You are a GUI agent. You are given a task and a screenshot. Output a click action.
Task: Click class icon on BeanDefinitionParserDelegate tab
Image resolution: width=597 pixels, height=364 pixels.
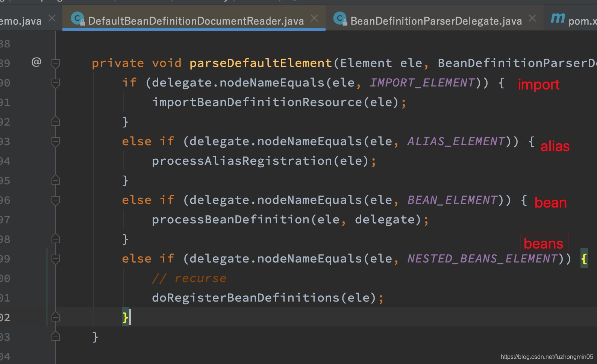pyautogui.click(x=340, y=18)
